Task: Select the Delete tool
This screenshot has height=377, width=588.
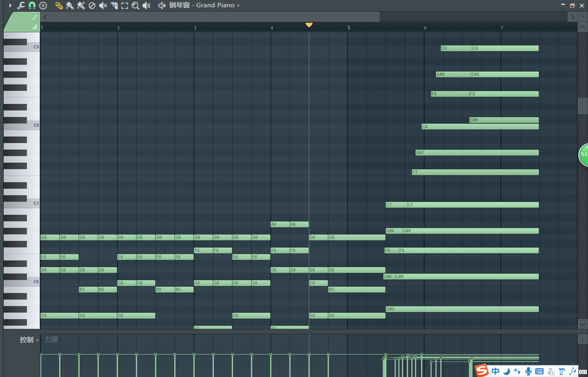Action: [92, 5]
